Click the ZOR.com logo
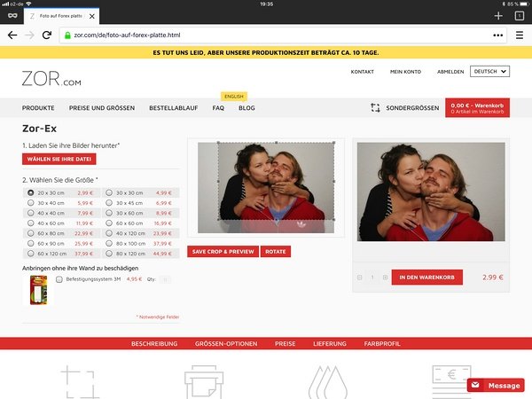The image size is (532, 399). point(51,78)
